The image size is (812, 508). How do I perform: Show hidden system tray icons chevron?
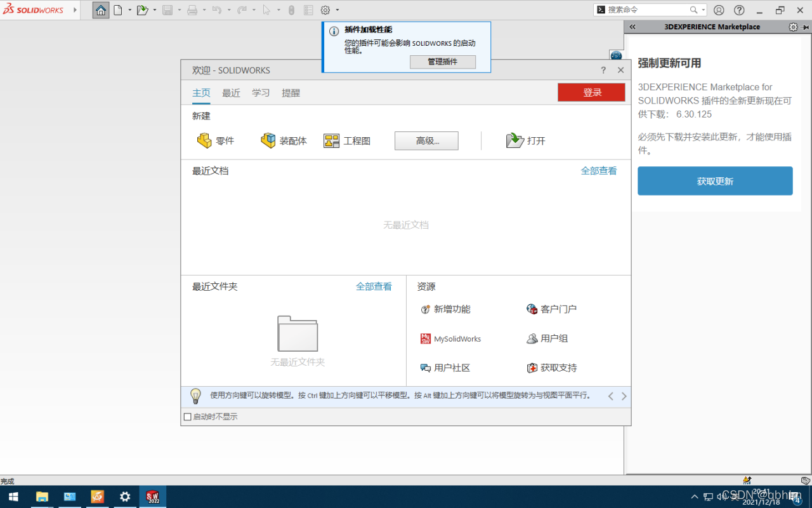[694, 497]
